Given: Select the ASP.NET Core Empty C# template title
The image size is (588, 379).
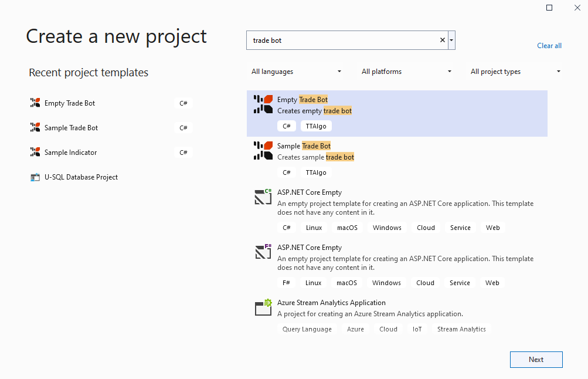Looking at the screenshot, I should pos(310,192).
